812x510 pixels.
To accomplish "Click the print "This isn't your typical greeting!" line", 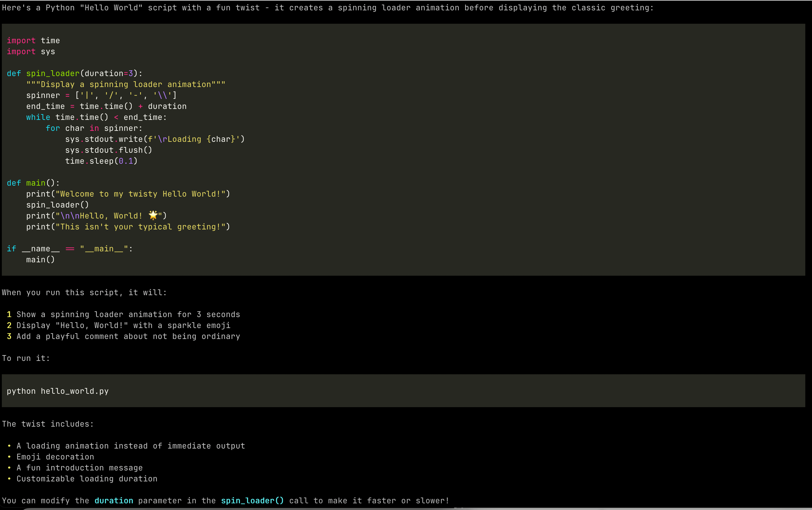I will (x=128, y=227).
